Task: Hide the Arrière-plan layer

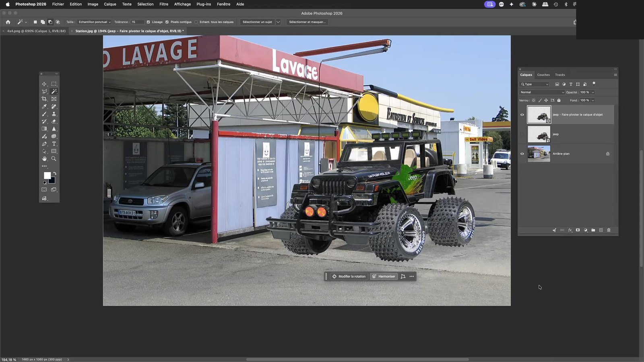Action: [522, 154]
